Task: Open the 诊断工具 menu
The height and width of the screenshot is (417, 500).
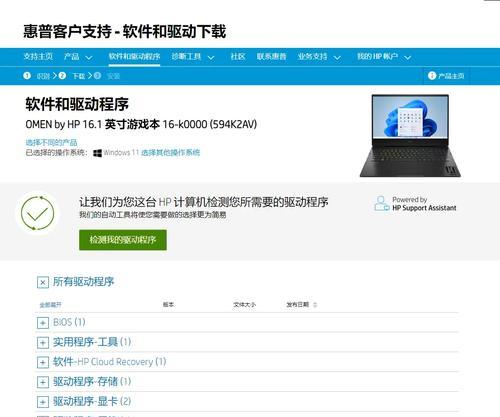Action: click(x=186, y=56)
